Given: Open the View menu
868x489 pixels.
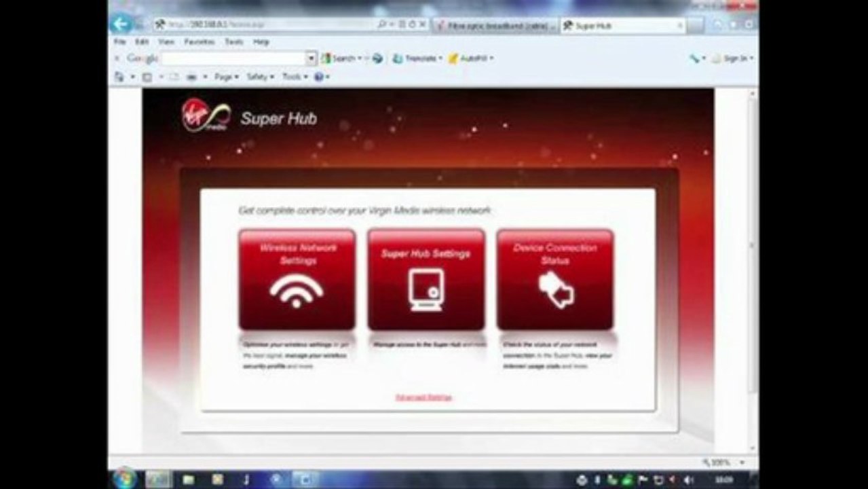Looking at the screenshot, I should click(166, 41).
